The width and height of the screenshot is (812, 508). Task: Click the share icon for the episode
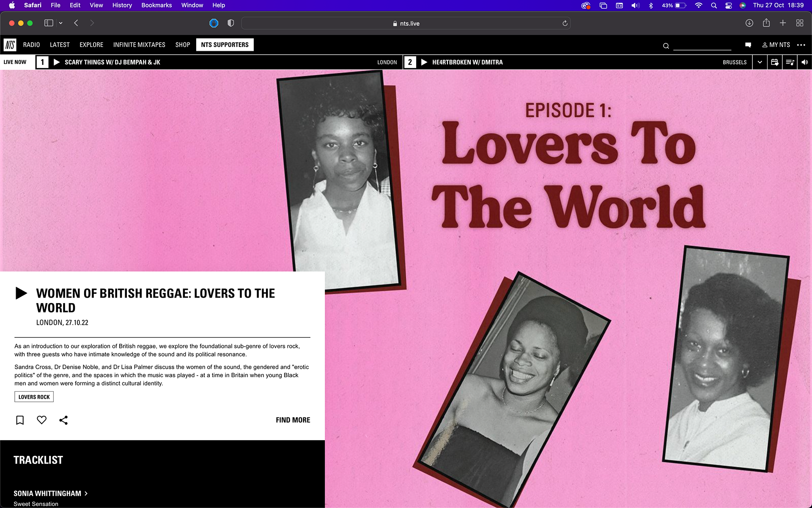click(x=63, y=420)
